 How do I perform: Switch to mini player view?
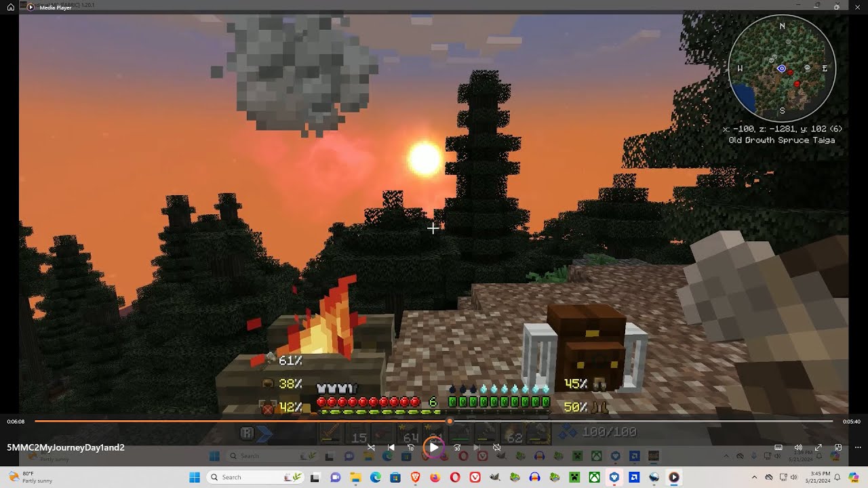click(x=837, y=447)
